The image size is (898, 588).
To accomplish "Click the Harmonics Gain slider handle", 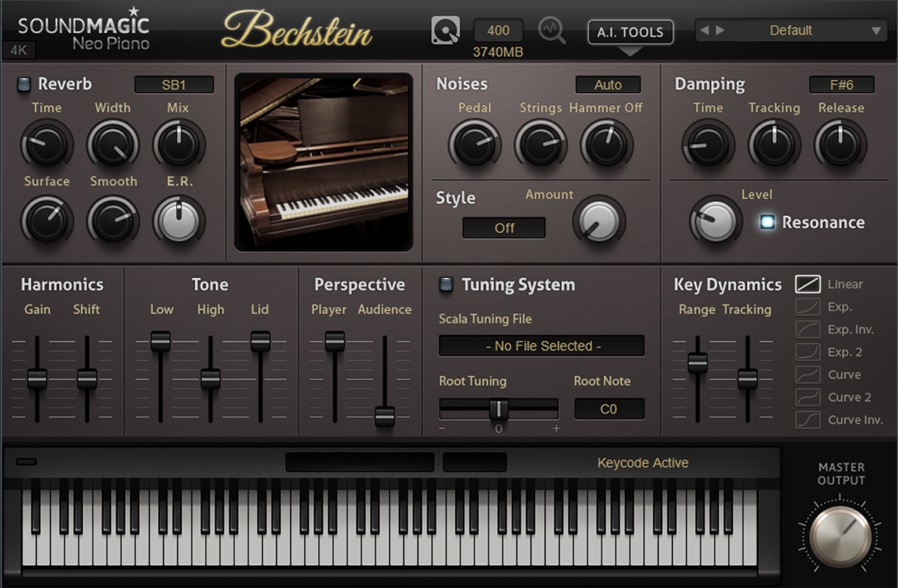I will pyautogui.click(x=37, y=379).
